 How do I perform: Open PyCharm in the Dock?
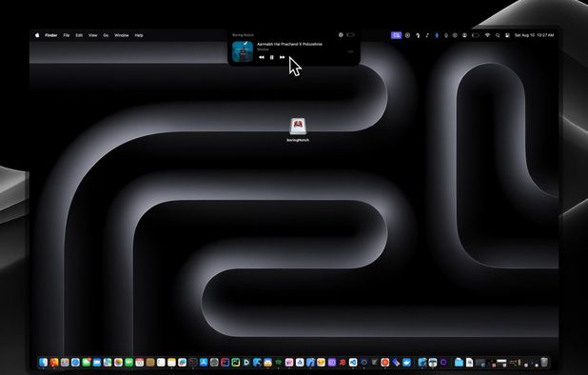(236, 363)
